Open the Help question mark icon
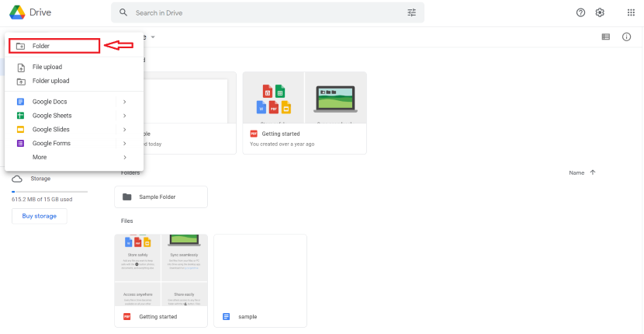Viewport: 644px width, 334px height. (x=580, y=12)
